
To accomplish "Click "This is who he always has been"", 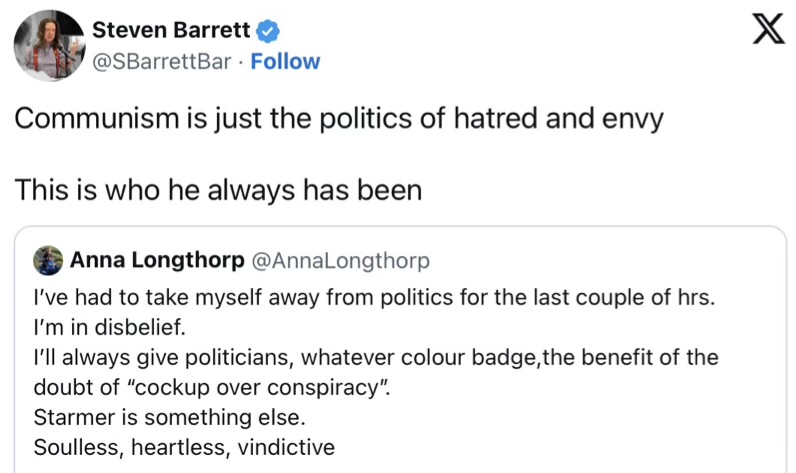I will tap(218, 189).
